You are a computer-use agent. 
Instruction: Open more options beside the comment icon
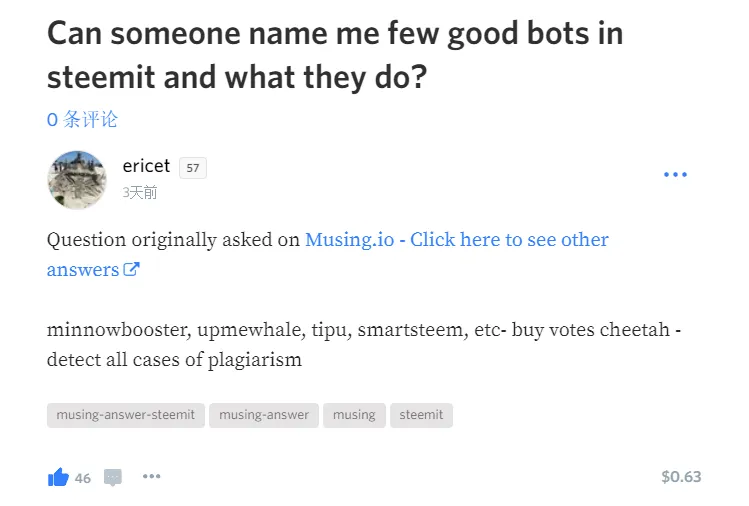point(151,476)
